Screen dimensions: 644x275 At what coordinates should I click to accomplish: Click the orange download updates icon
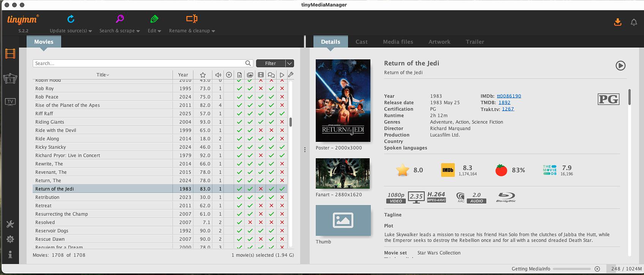pos(618,22)
